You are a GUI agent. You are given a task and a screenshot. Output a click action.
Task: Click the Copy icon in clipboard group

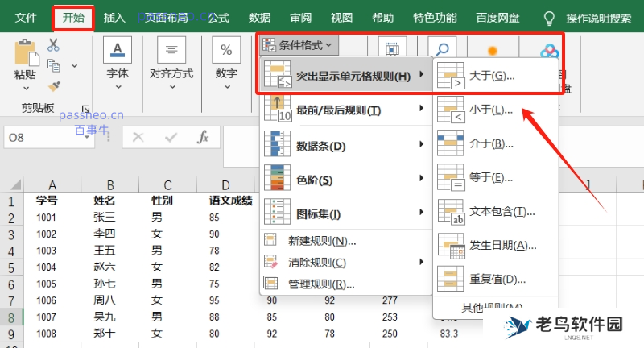pyautogui.click(x=54, y=65)
